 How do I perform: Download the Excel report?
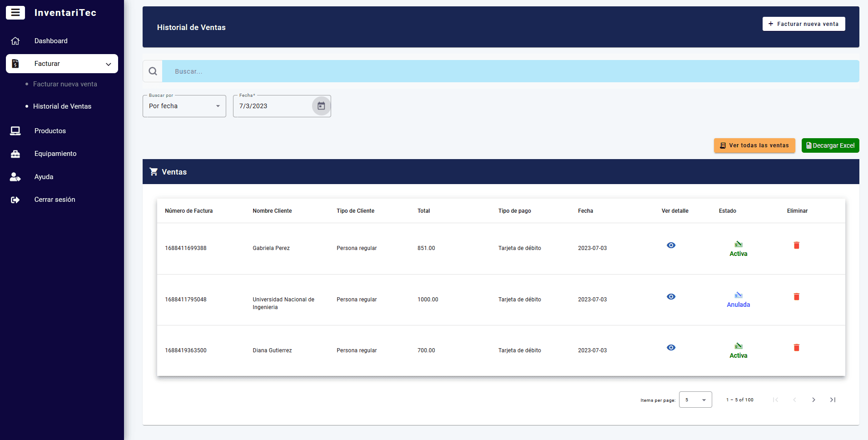click(x=830, y=145)
